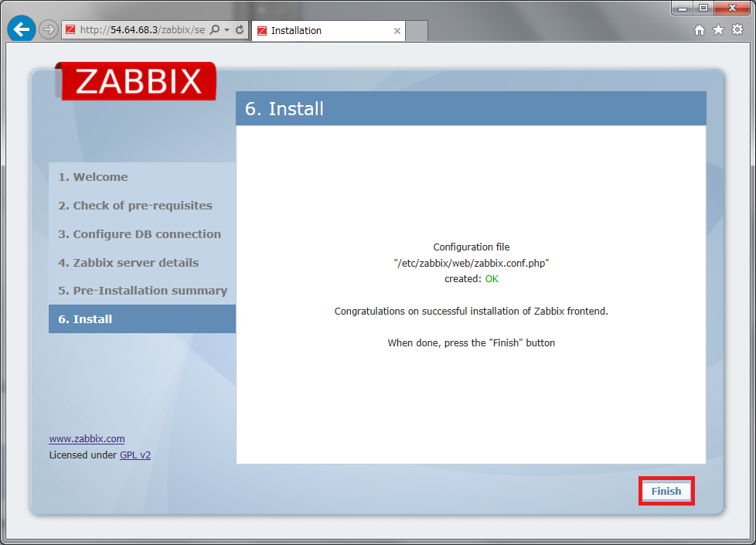Go back with the browser back arrow
This screenshot has width=756, height=545.
pos(21,29)
